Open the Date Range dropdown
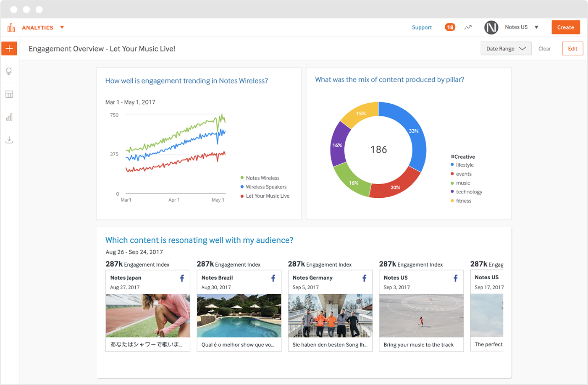The height and width of the screenshot is (385, 588). 506,48
